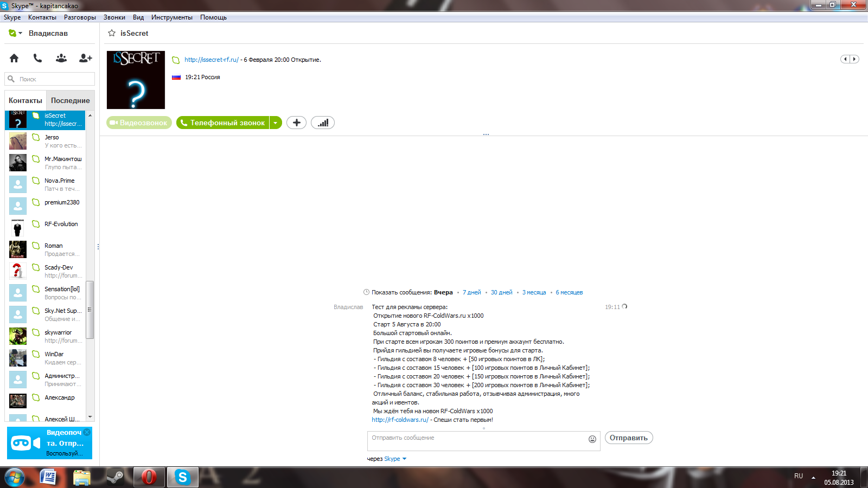Click the Отправить button
Image resolution: width=868 pixels, height=488 pixels.
coord(629,438)
